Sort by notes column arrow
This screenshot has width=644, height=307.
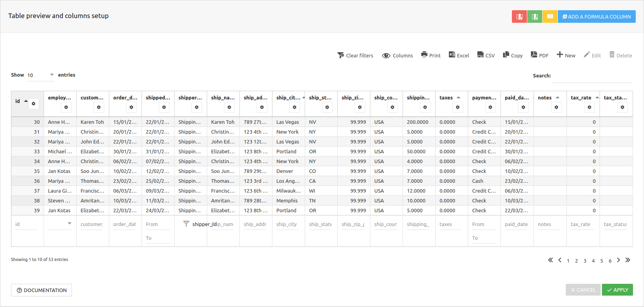(558, 97)
